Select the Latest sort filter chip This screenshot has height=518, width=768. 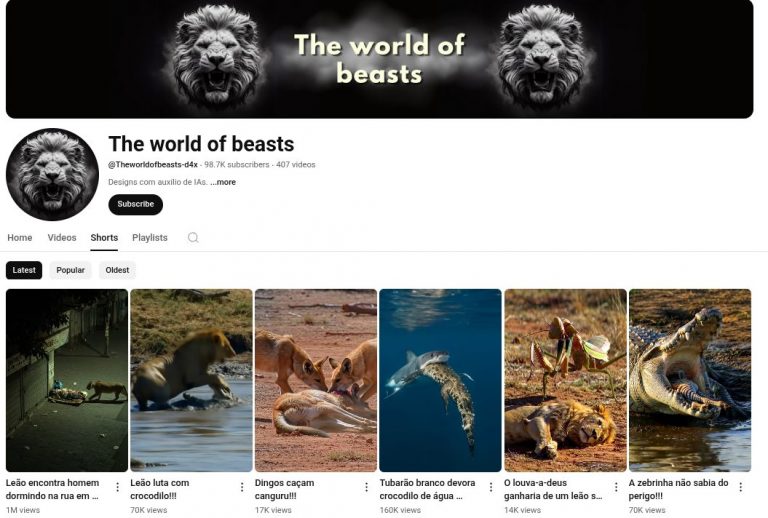[24, 270]
